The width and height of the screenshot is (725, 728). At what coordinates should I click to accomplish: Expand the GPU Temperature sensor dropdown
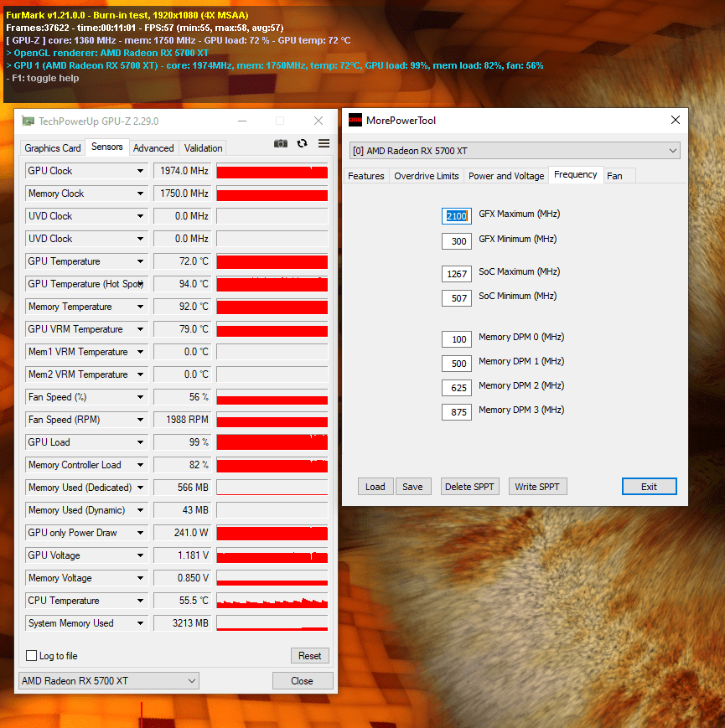(140, 261)
